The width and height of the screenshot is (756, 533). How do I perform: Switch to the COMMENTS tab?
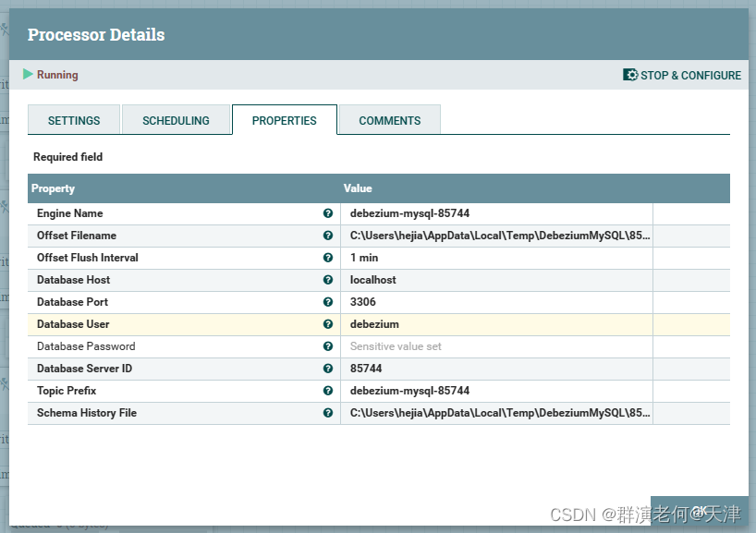[389, 120]
